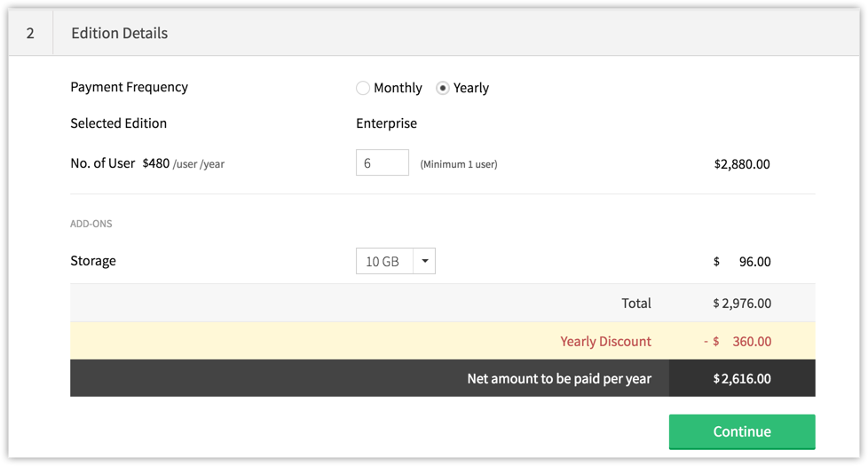Screen dimensions: 868x466
Task: Click the Minimum 1 user hint
Action: coord(458,164)
